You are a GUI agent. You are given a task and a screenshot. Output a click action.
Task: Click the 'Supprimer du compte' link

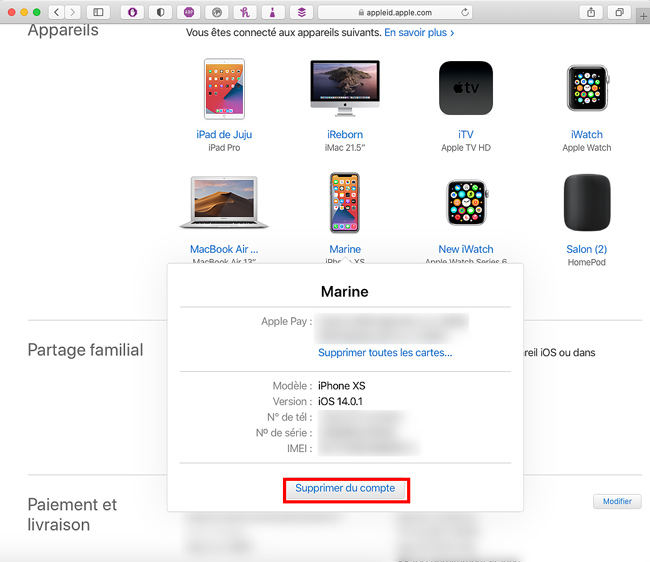[345, 488]
